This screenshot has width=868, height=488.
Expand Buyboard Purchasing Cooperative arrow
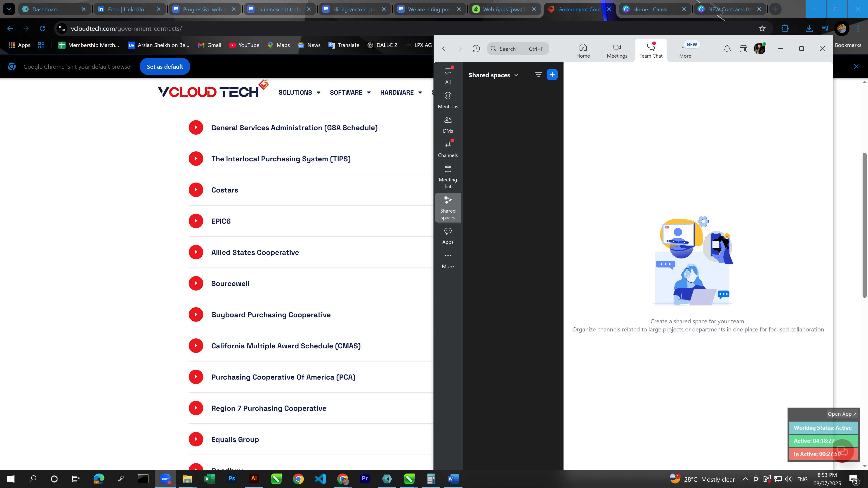(x=196, y=314)
